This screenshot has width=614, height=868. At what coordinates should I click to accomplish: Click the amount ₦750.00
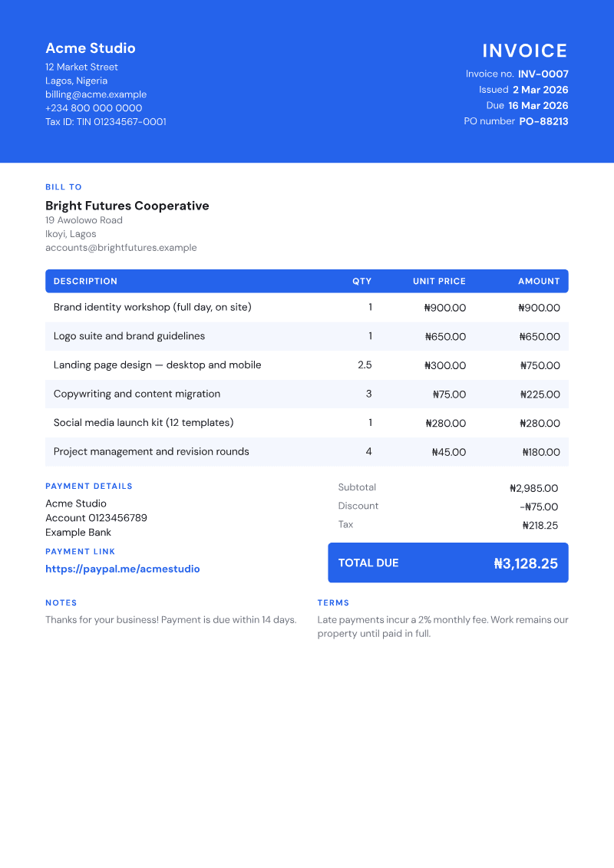click(x=540, y=365)
